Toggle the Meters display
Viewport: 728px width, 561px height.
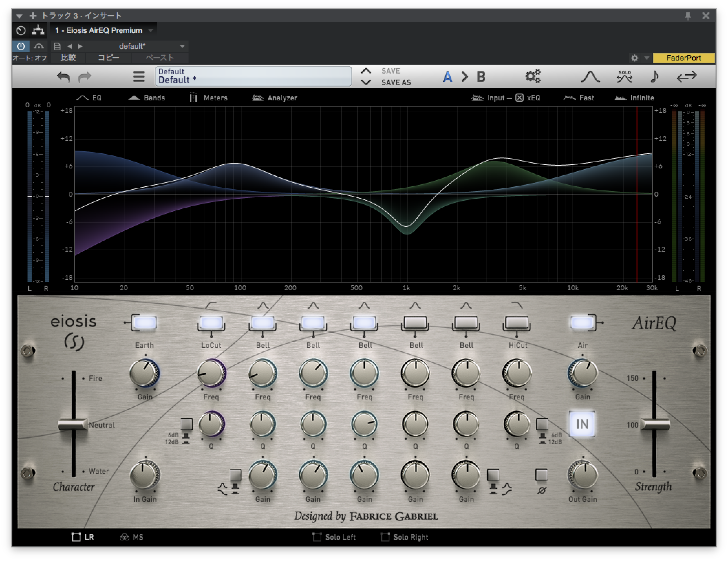[208, 98]
